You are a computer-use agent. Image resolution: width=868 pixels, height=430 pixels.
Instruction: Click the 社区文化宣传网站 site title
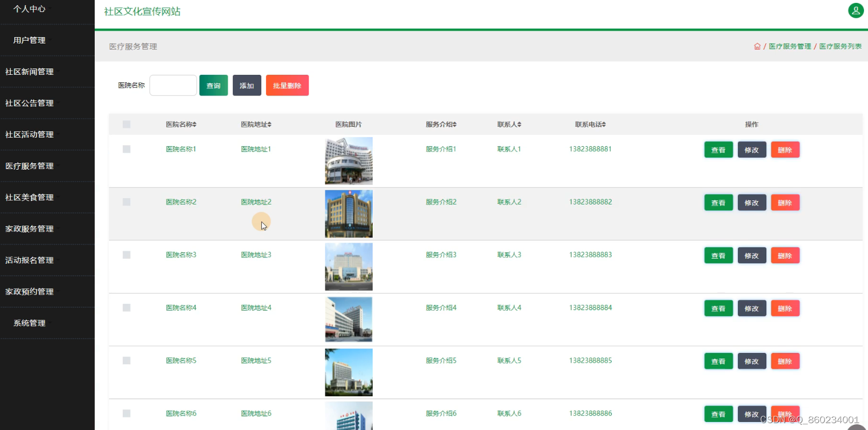point(143,11)
